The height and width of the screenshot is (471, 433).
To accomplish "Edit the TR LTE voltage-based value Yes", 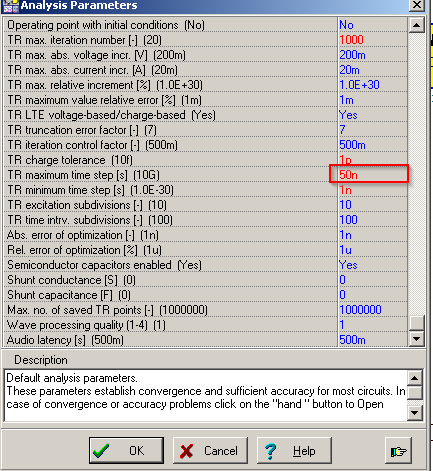I will coord(372,115).
